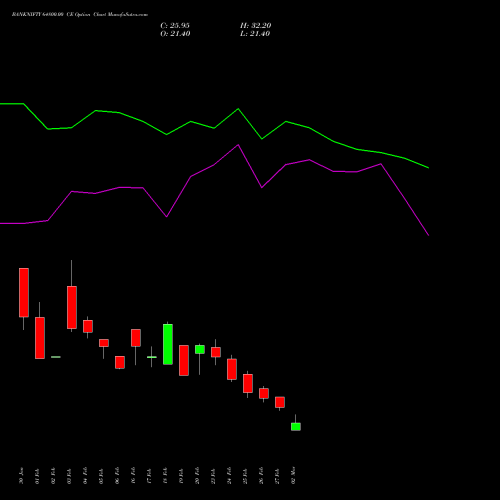
Task: Click the low value 'L: 21.40'
Action: point(255,34)
